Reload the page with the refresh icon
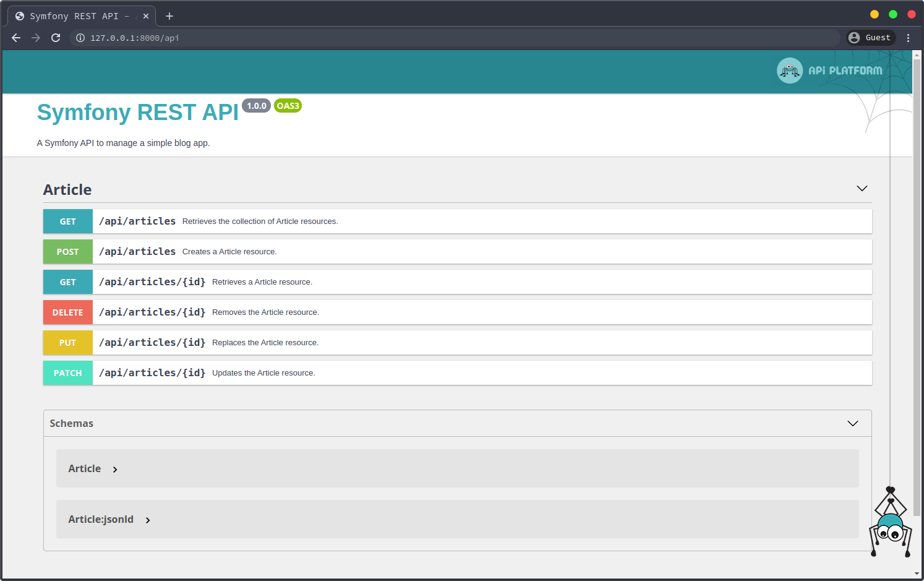This screenshot has width=924, height=581. click(56, 38)
